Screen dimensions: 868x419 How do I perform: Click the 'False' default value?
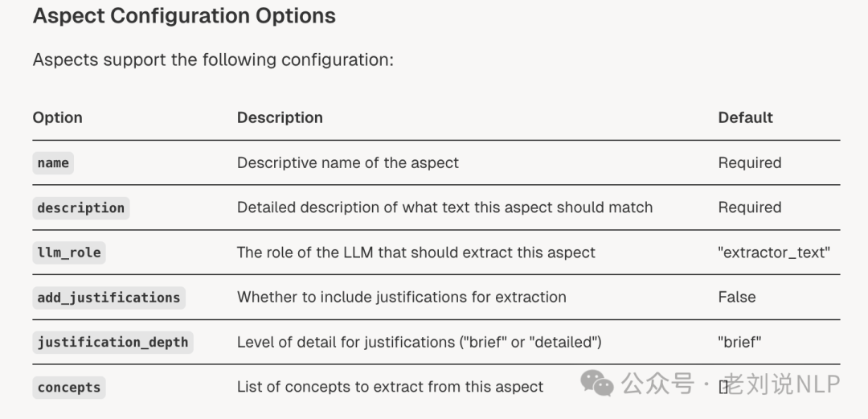737,297
